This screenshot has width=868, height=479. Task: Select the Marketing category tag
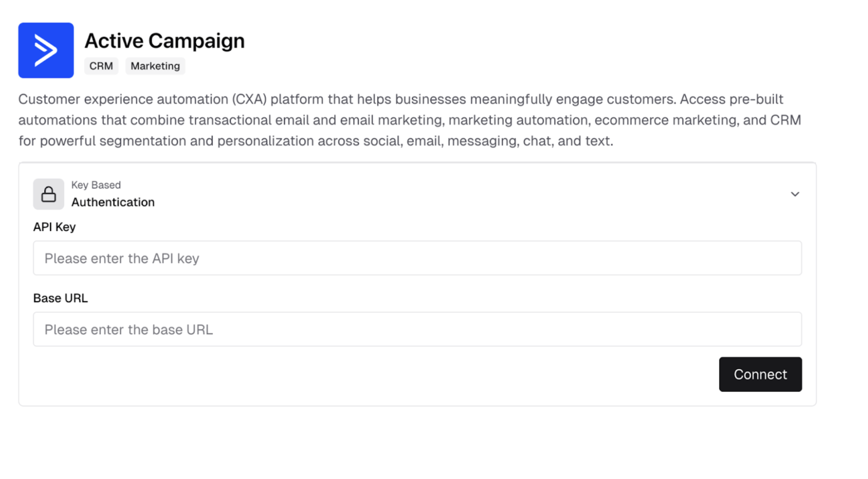tap(155, 66)
